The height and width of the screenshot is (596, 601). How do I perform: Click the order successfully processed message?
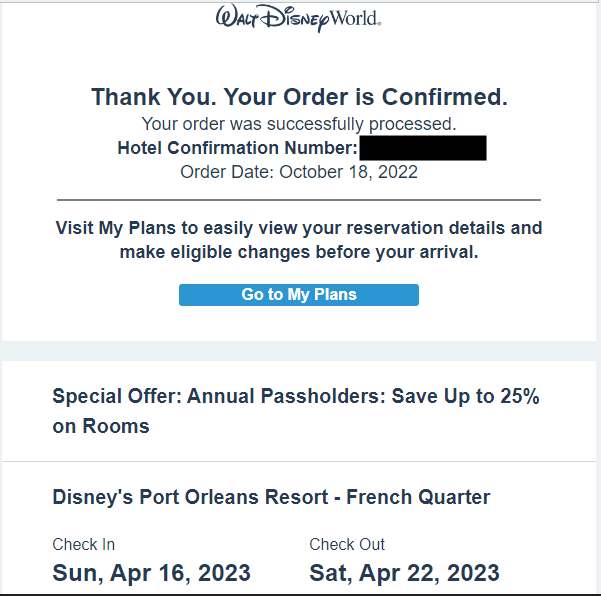click(299, 124)
